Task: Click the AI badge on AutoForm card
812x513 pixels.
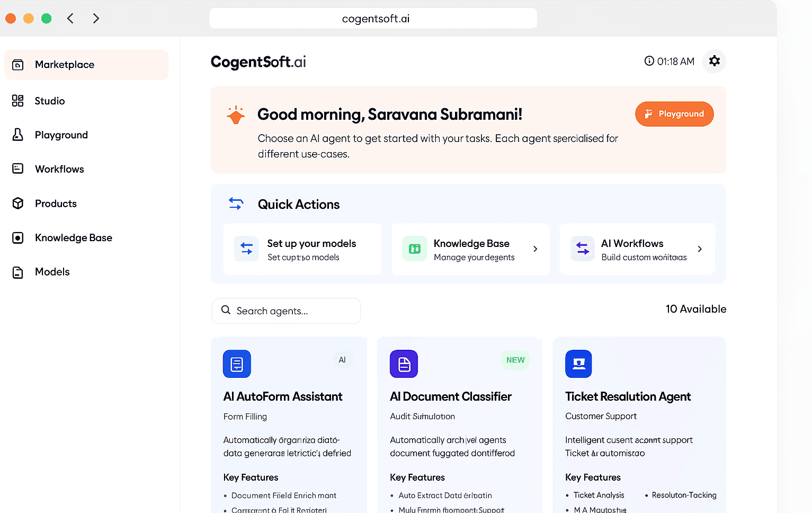Action: pos(342,360)
